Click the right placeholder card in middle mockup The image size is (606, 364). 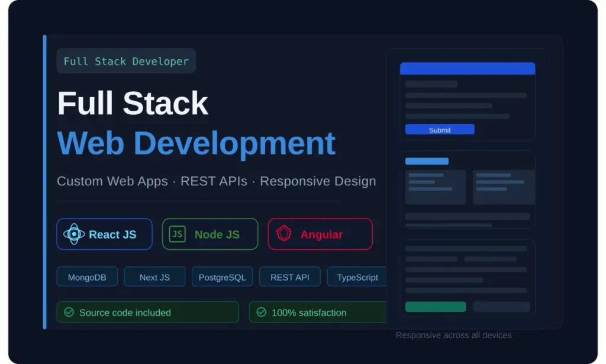[x=504, y=187]
